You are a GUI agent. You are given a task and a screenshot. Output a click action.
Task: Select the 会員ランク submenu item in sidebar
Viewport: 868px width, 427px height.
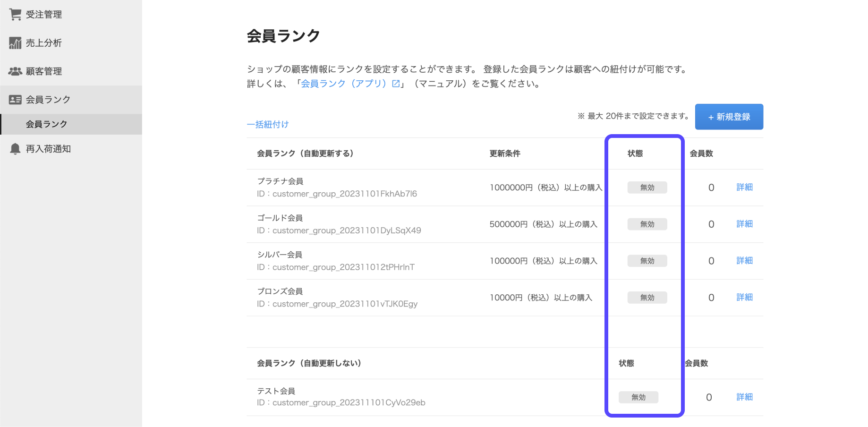point(46,124)
